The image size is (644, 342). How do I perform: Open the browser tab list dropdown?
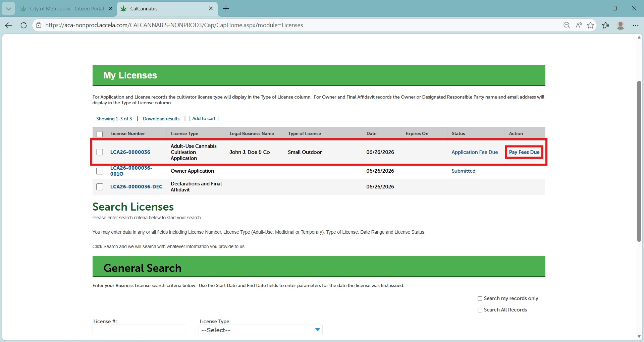[x=8, y=9]
